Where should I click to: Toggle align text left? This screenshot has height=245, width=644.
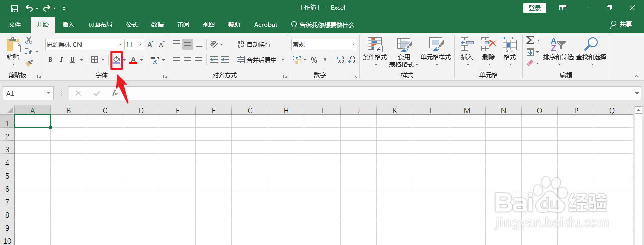point(177,60)
